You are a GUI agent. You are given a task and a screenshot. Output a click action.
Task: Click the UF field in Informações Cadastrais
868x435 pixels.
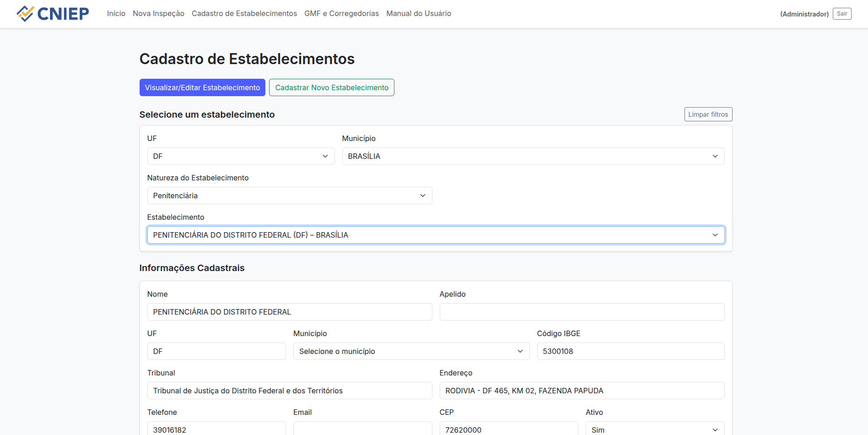tap(216, 351)
